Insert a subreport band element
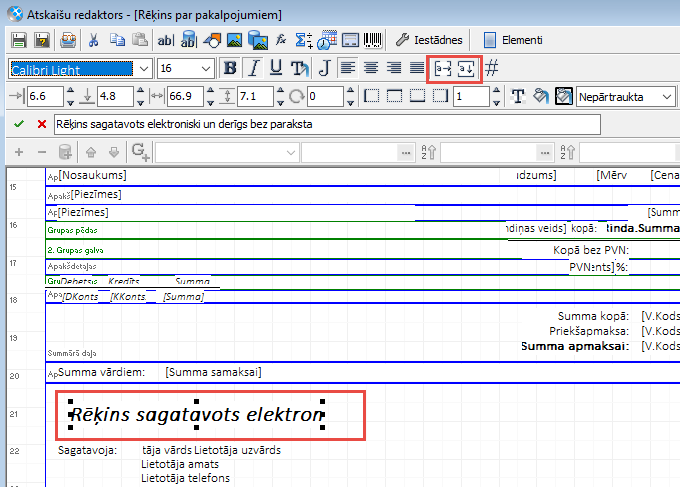The width and height of the screenshot is (680, 487). coord(350,40)
